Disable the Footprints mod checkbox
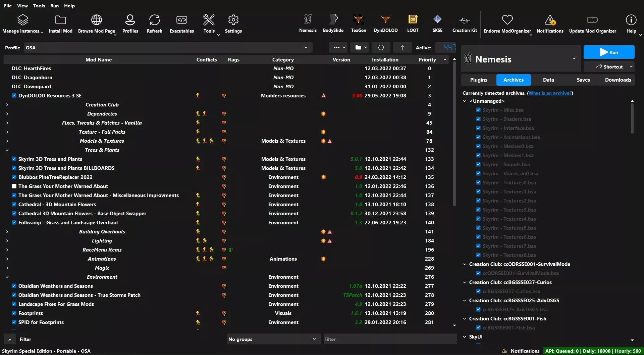This screenshot has width=644, height=355. pos(14,313)
